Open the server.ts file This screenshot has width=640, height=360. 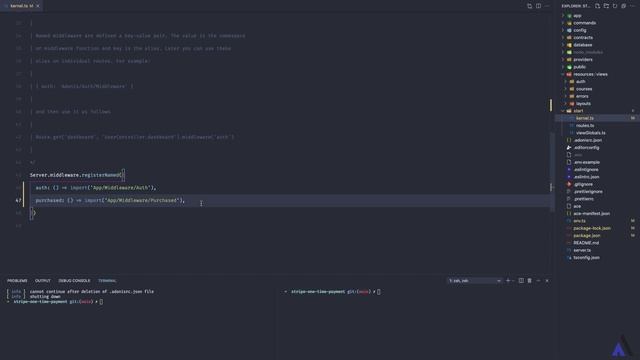582,251
